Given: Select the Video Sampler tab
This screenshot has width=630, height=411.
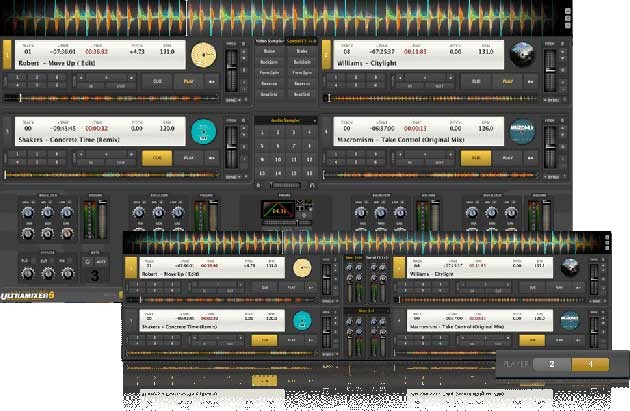Looking at the screenshot, I should pyautogui.click(x=268, y=38).
